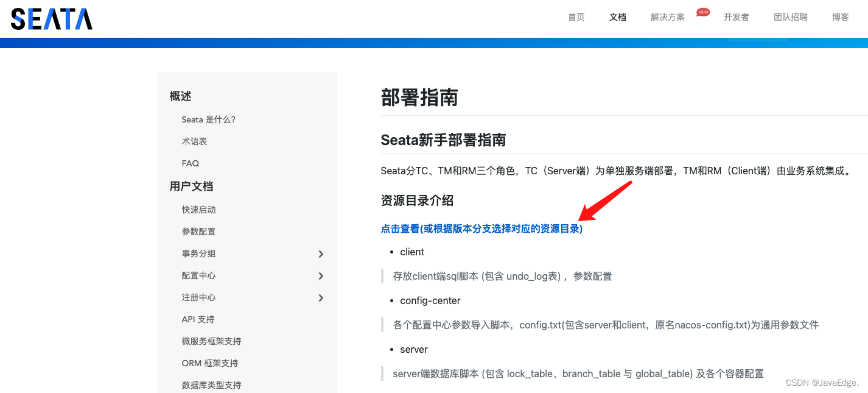Open 快速启动 in the sidebar
This screenshot has height=393, width=868.
coord(197,209)
